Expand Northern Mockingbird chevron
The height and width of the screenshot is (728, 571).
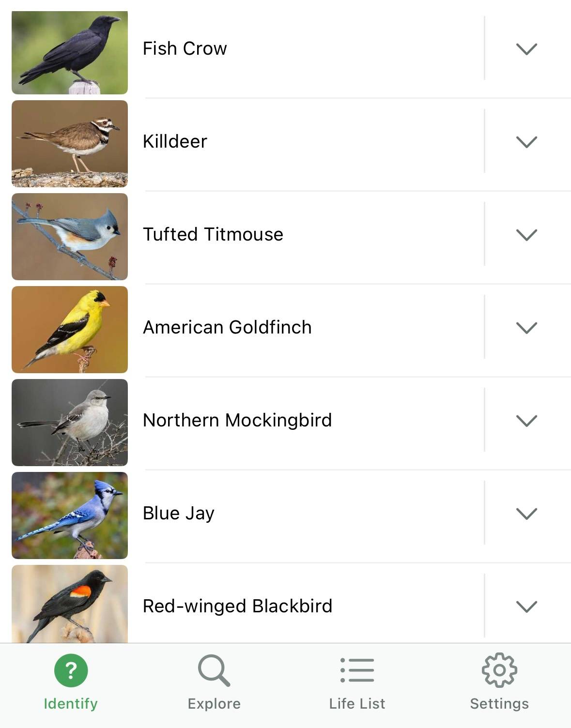tap(527, 421)
